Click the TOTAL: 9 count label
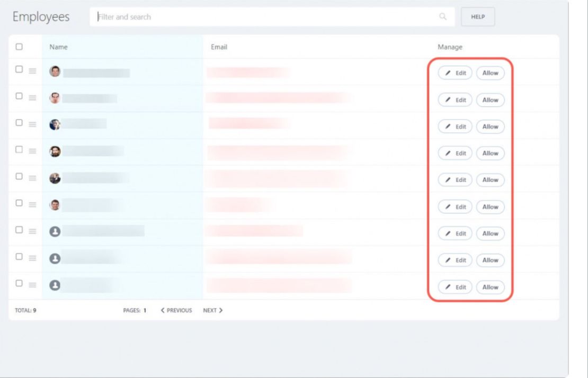The image size is (588, 378). (x=25, y=310)
